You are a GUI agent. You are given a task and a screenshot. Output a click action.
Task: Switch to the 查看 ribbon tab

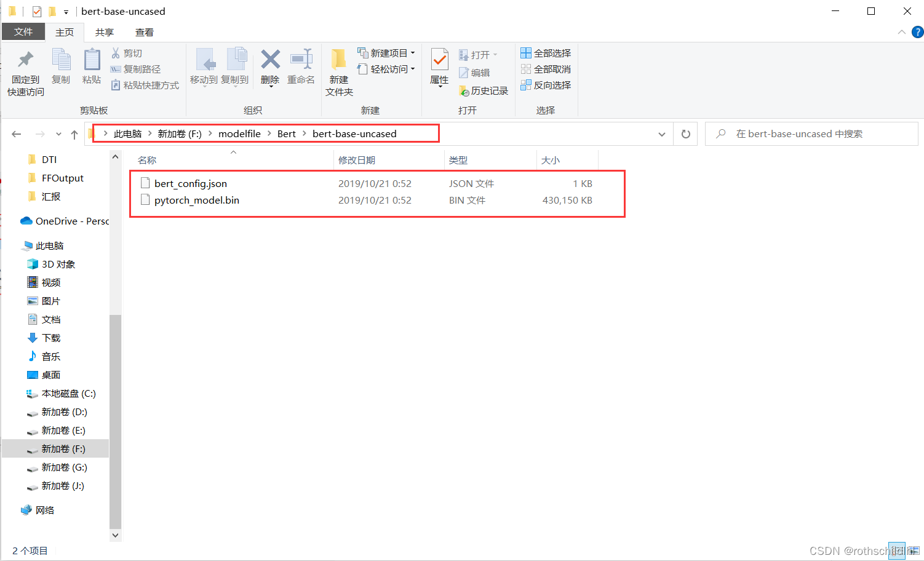point(145,32)
